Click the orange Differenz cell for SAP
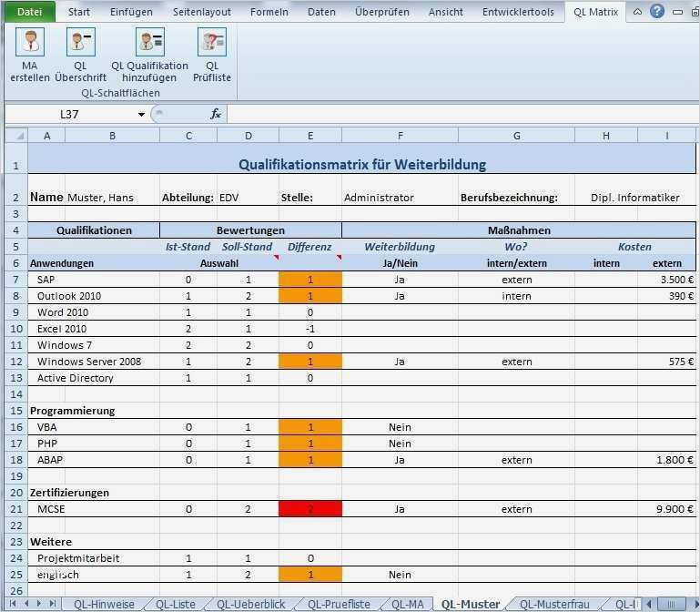The height and width of the screenshot is (612, 700). point(310,280)
